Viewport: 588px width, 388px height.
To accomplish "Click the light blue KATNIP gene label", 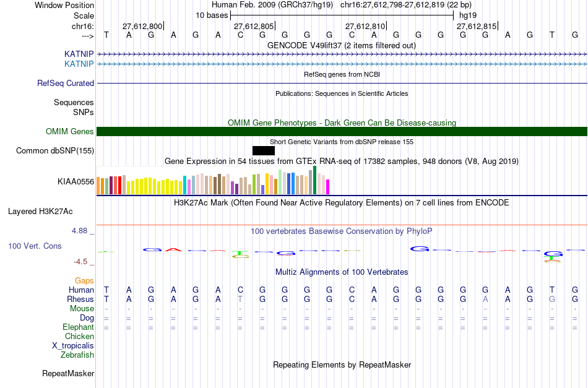I will pyautogui.click(x=79, y=64).
